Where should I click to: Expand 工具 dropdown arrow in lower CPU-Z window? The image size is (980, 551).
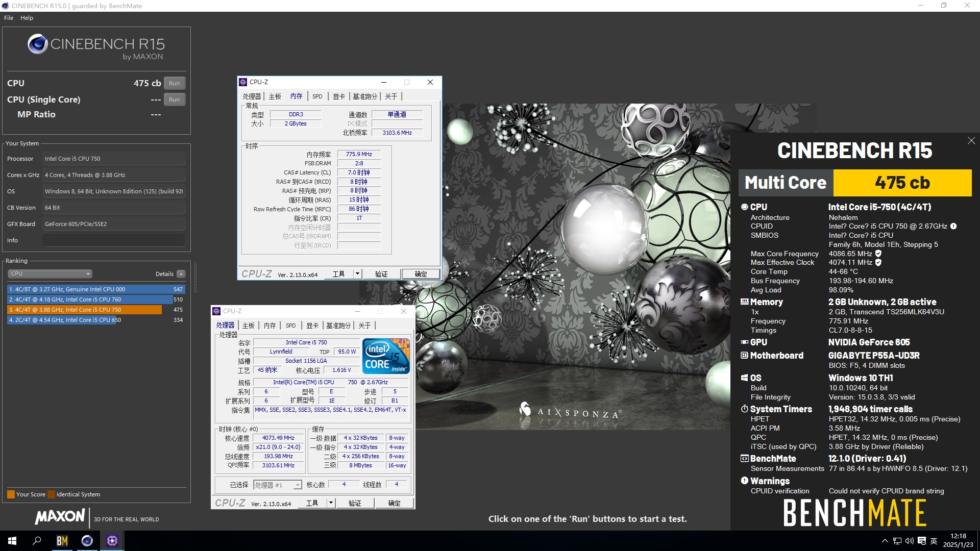(331, 503)
